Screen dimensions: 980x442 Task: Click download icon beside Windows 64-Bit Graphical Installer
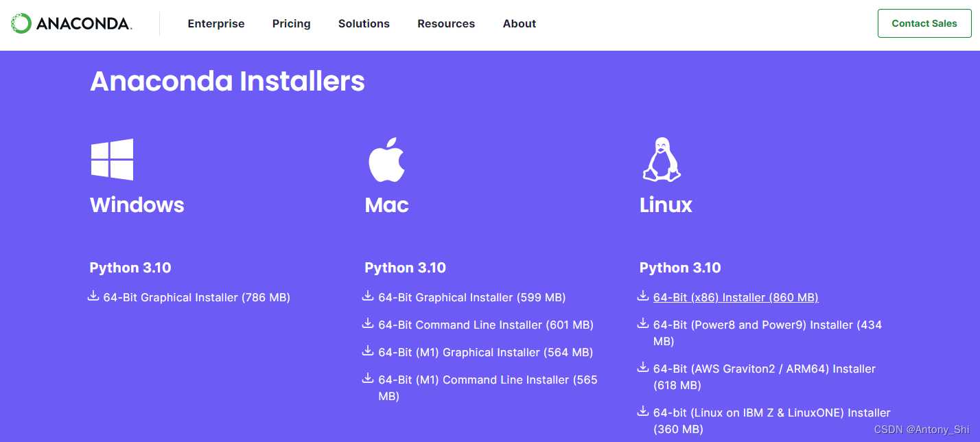[93, 296]
